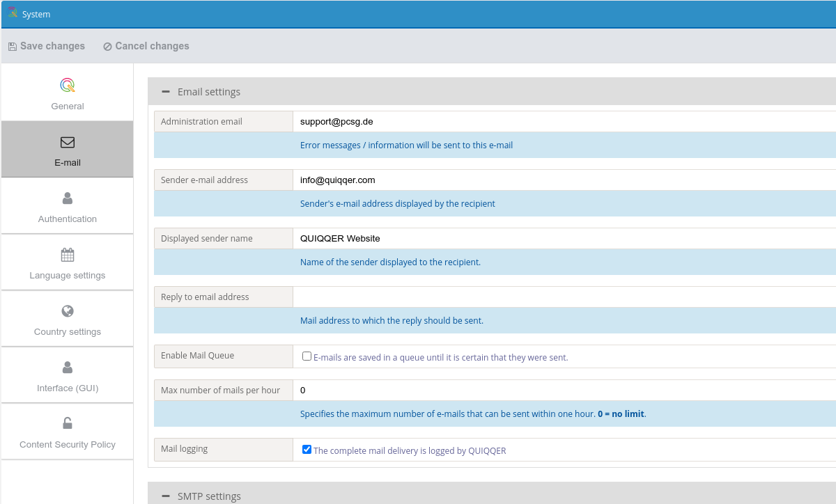Uncheck the Mail logging checkbox
The height and width of the screenshot is (504, 836).
coord(307,450)
